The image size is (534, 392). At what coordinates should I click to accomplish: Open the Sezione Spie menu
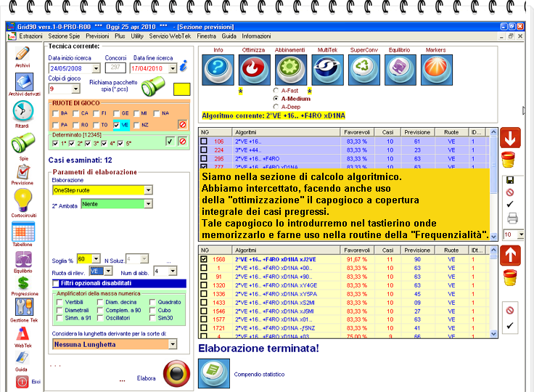pos(64,36)
